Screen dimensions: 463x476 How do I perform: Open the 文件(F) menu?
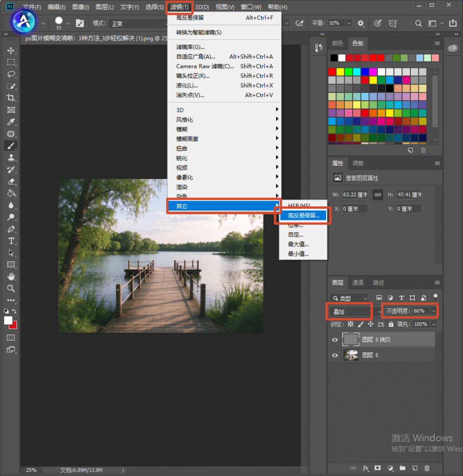[32, 7]
